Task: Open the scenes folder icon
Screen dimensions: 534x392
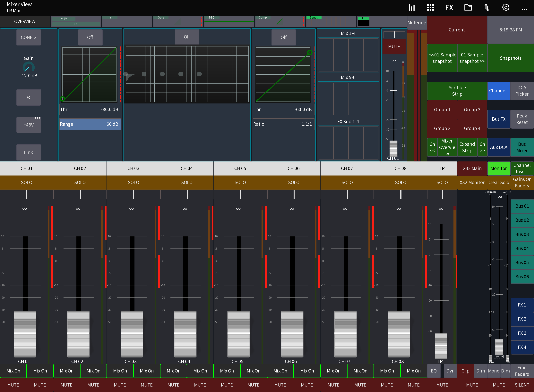Action: tap(468, 7)
